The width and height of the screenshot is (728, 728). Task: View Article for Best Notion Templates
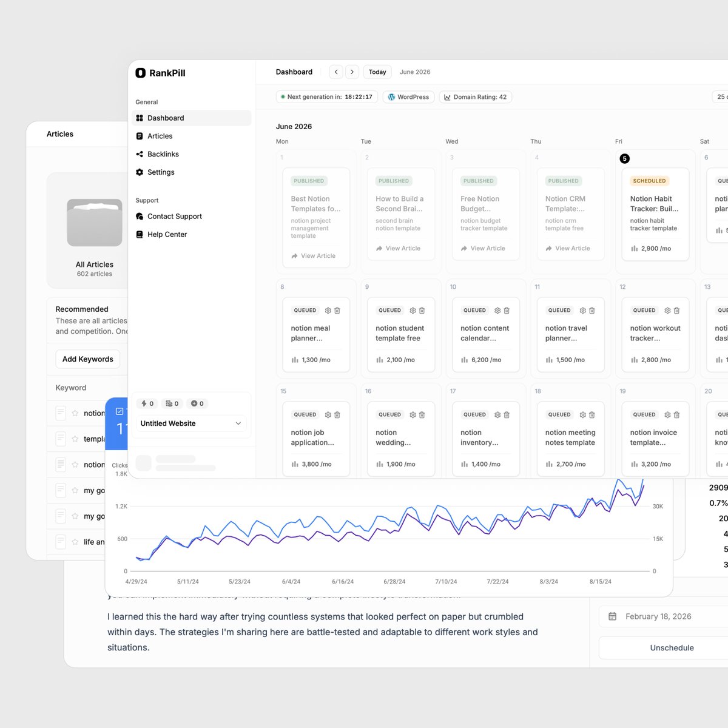coord(313,256)
